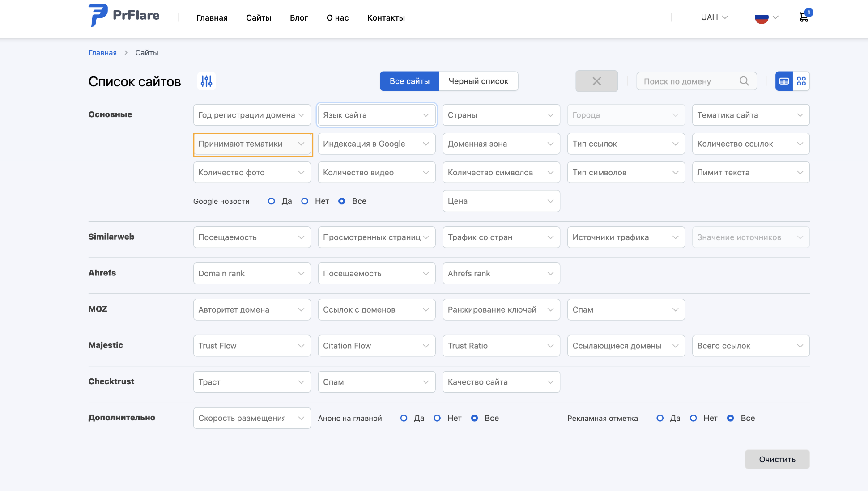
Task: Open Лимит текста dropdown
Action: click(751, 172)
